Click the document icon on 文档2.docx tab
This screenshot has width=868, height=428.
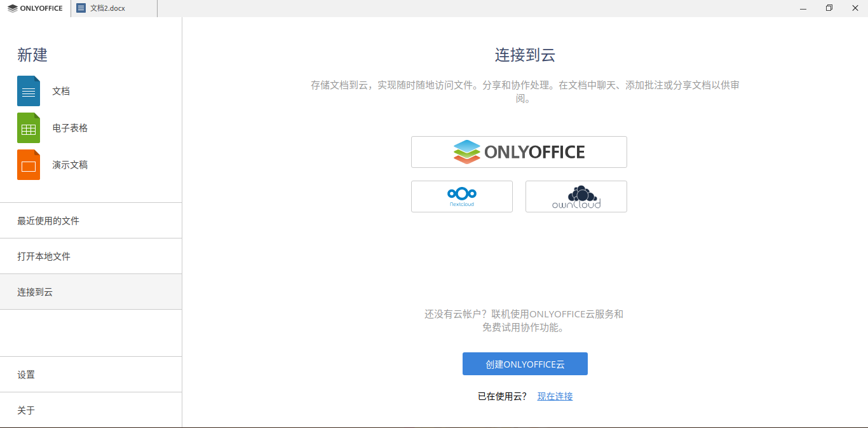click(81, 8)
